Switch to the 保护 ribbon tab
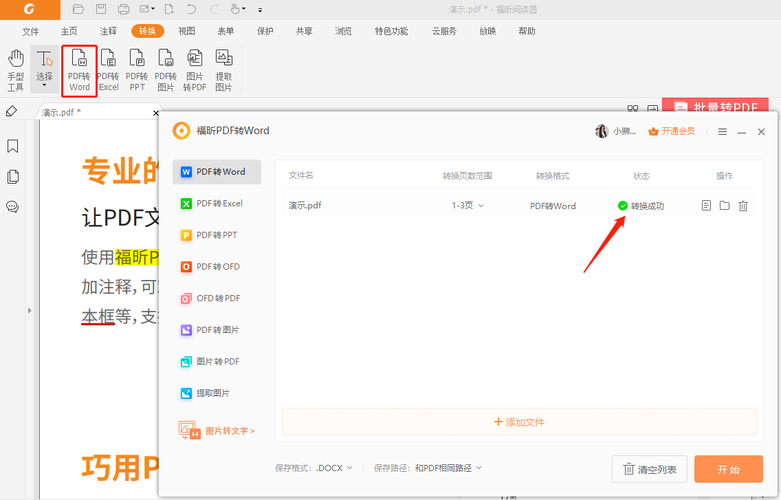The height and width of the screenshot is (500, 781). pyautogui.click(x=265, y=31)
